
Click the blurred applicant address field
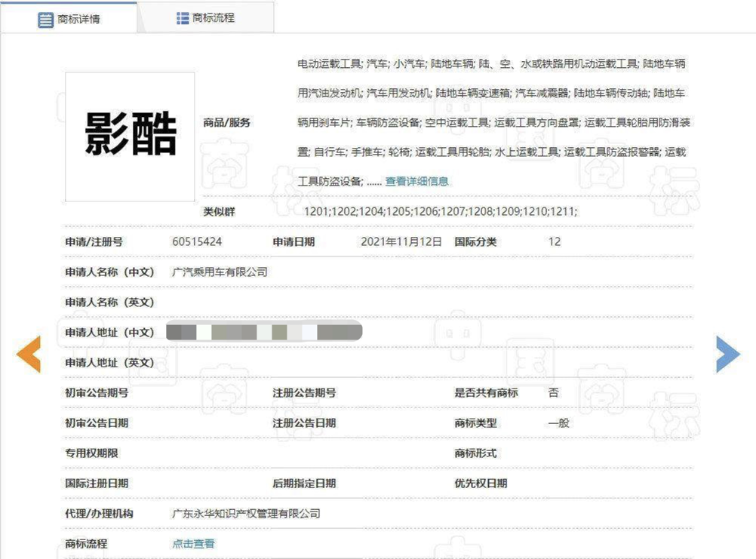click(264, 332)
